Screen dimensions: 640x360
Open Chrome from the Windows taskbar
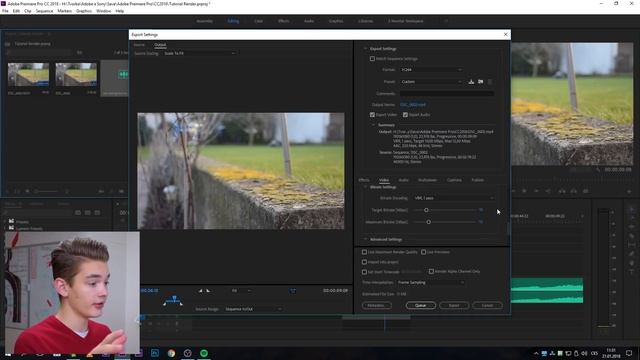click(x=171, y=353)
